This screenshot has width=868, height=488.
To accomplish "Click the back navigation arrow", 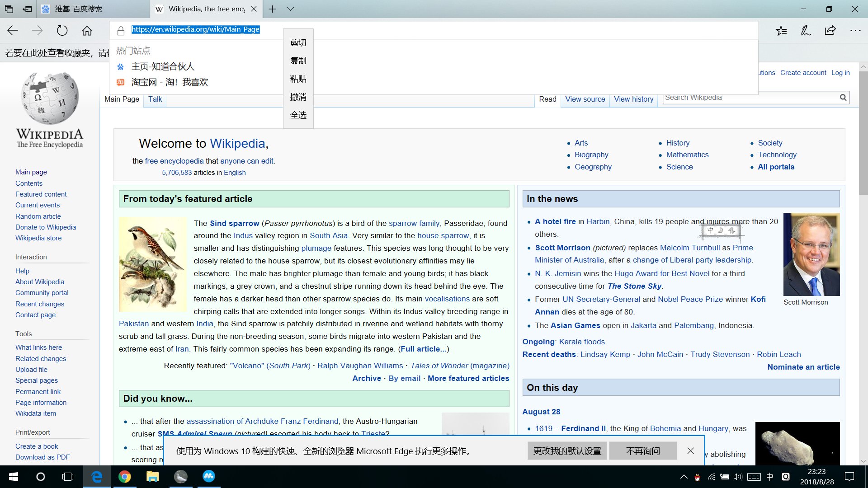I will point(13,31).
